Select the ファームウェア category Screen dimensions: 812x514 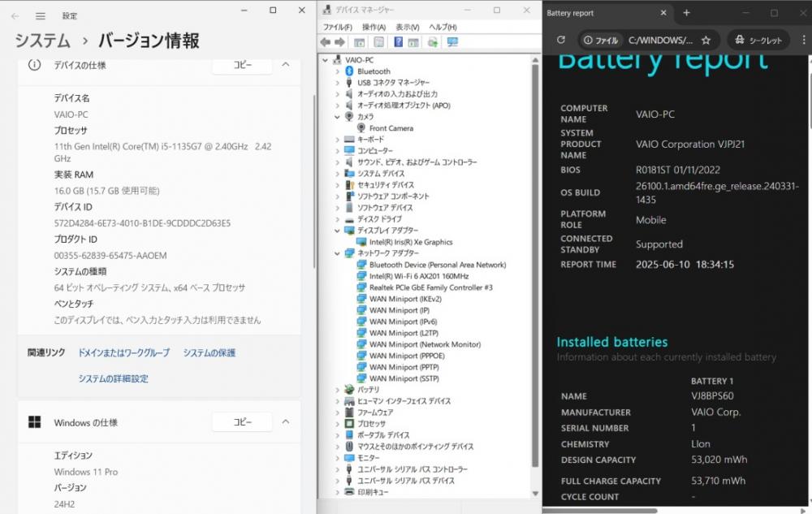tap(375, 412)
